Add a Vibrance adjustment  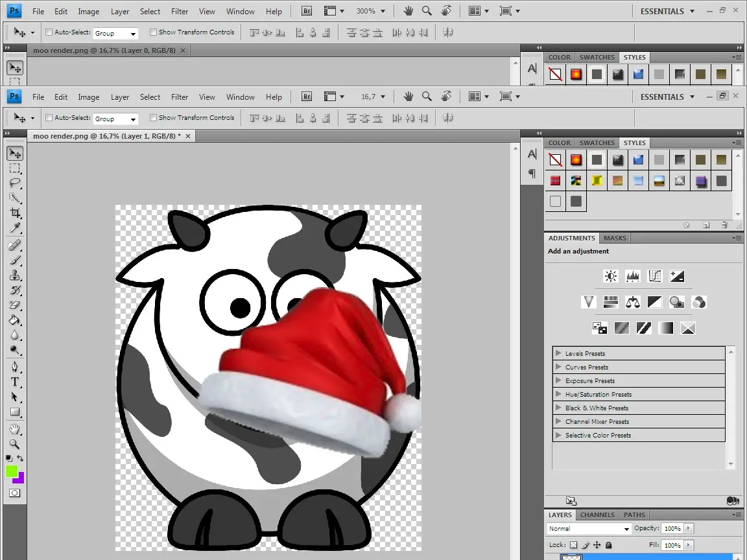(588, 302)
